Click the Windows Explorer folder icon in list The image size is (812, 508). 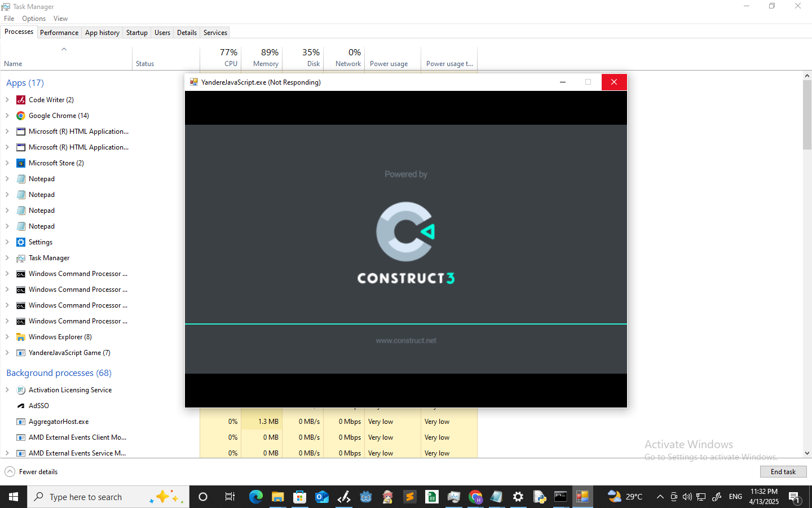coord(21,337)
